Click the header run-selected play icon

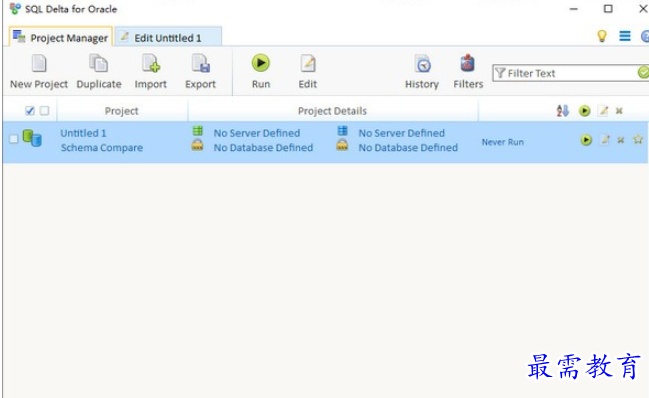tap(584, 110)
